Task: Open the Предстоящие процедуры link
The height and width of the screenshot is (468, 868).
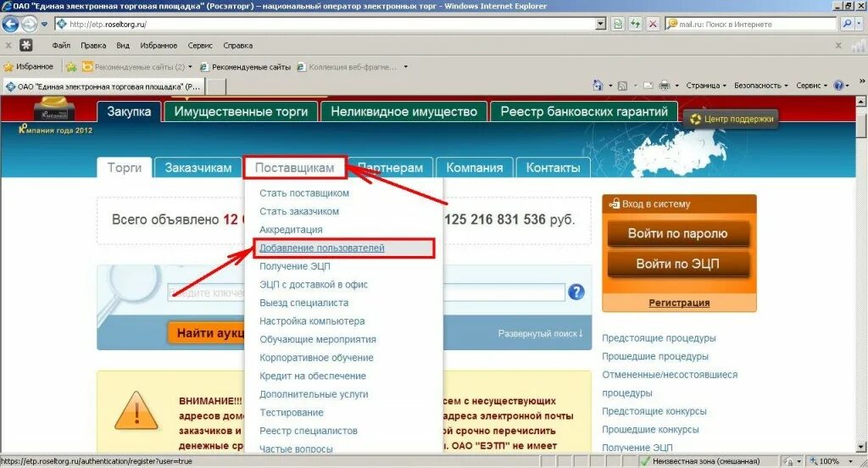Action: (x=659, y=337)
